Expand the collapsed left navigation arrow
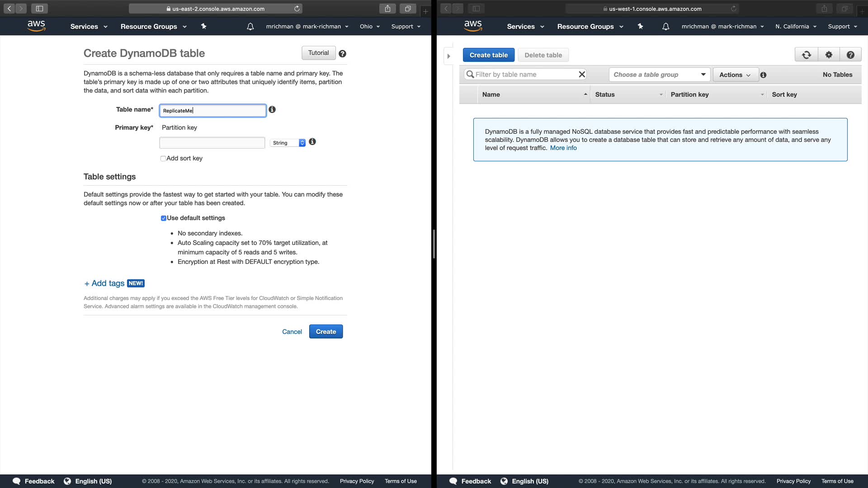Image resolution: width=868 pixels, height=488 pixels. pyautogui.click(x=448, y=56)
